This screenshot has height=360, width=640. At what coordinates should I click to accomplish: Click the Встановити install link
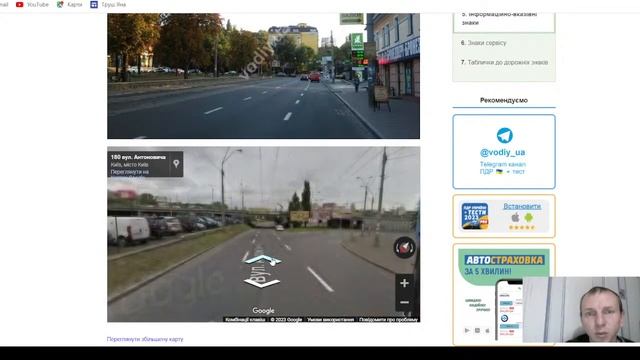[522, 206]
